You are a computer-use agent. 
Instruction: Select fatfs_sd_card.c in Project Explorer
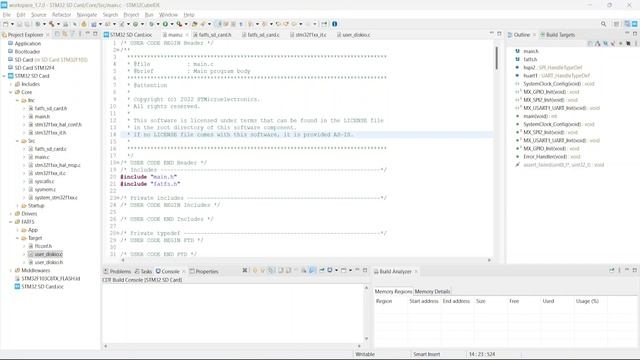[50, 149]
